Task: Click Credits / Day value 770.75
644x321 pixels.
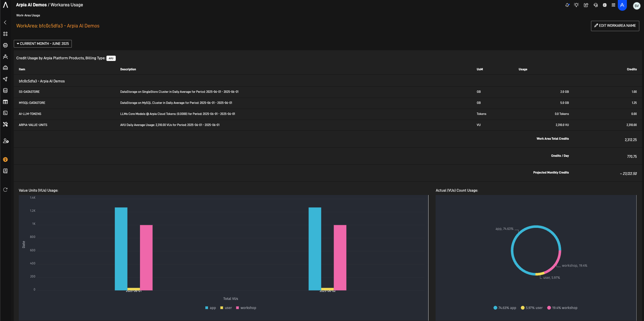Action: click(632, 156)
